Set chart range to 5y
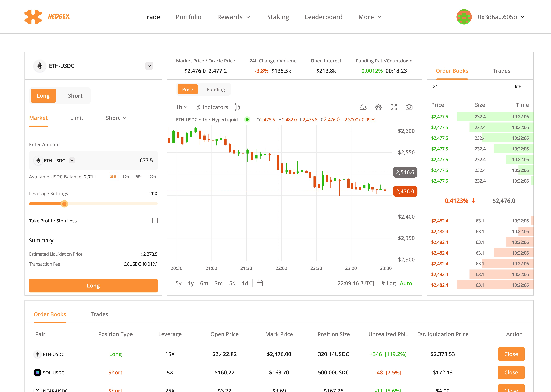Screen dimensions: 551x392 pos(179,283)
